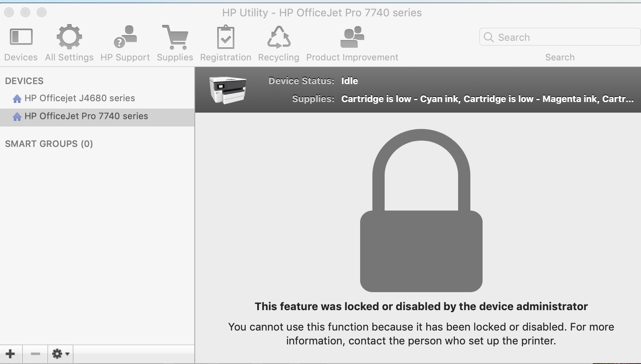The height and width of the screenshot is (364, 641).
Task: Open the gear action dropdown menu
Action: pyautogui.click(x=60, y=354)
